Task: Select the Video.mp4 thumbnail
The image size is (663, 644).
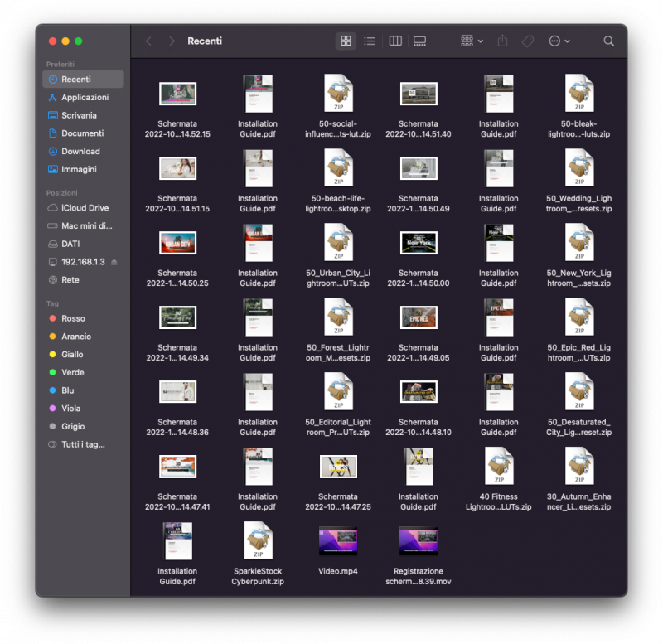Action: pyautogui.click(x=338, y=541)
